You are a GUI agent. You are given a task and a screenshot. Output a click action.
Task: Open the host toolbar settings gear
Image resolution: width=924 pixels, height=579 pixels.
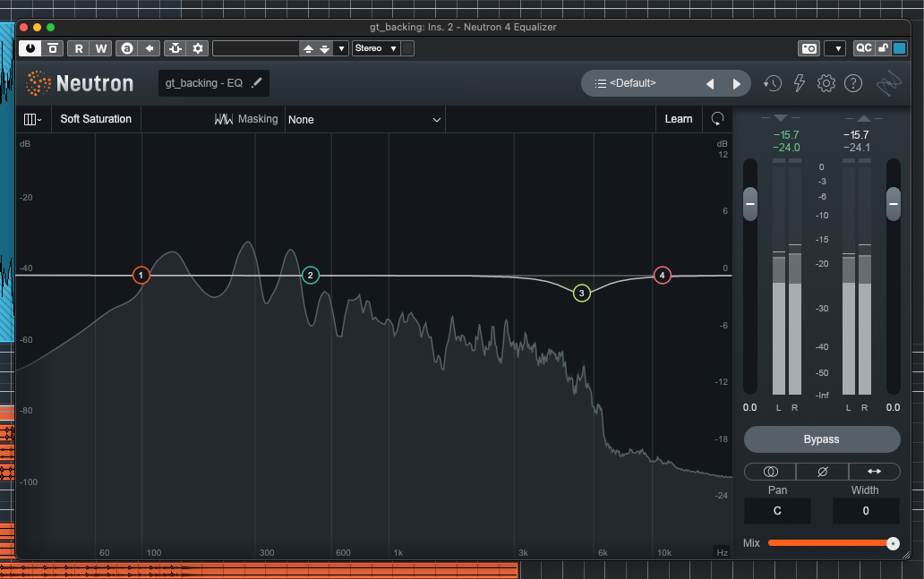tap(198, 48)
